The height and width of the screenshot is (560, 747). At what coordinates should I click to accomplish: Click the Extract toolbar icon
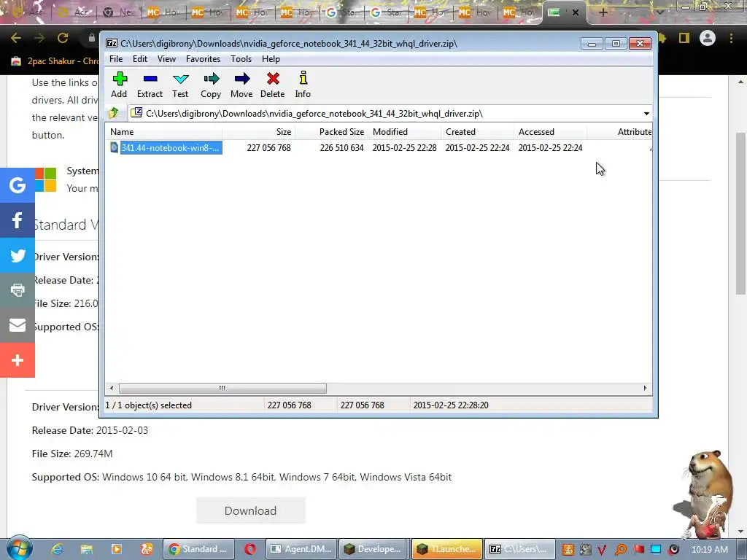[x=150, y=85]
